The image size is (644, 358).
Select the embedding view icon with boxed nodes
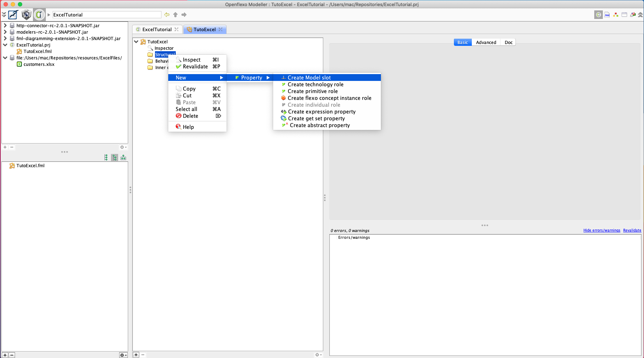click(x=123, y=158)
